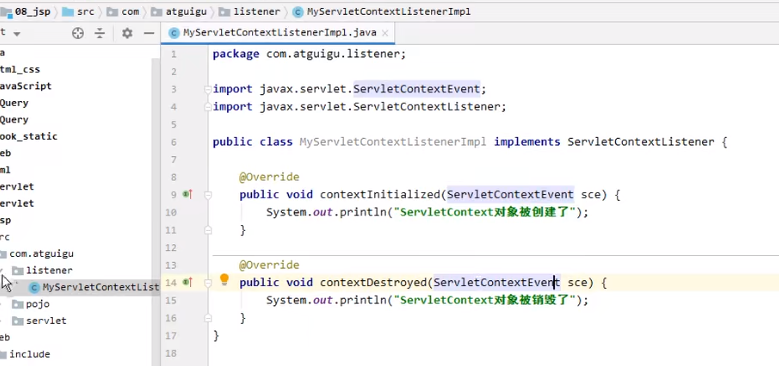
Task: Click the collapse all icon in project panel
Action: point(100,33)
